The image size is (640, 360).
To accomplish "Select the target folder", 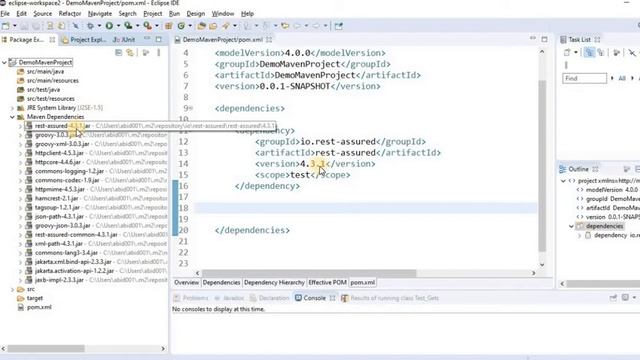I will pos(35,298).
